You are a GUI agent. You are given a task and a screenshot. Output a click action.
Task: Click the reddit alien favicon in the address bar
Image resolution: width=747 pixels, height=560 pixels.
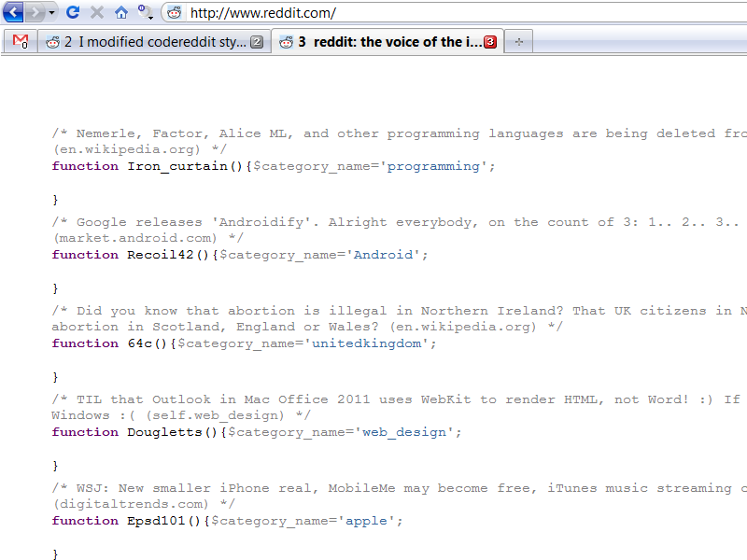[174, 14]
